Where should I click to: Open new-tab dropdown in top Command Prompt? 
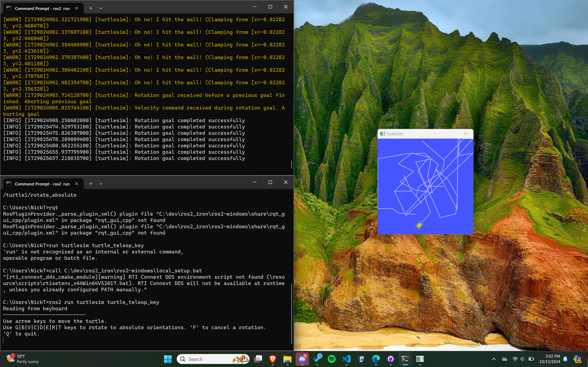[101, 8]
